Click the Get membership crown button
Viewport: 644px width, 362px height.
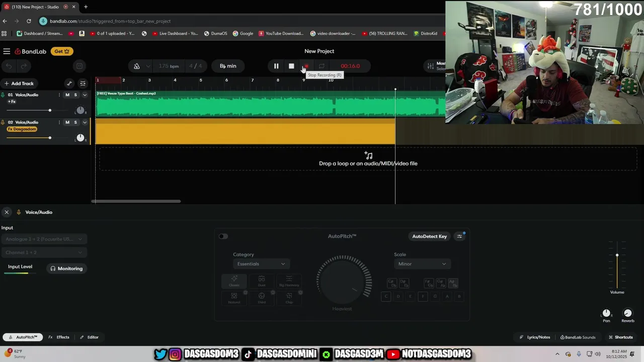pyautogui.click(x=62, y=51)
